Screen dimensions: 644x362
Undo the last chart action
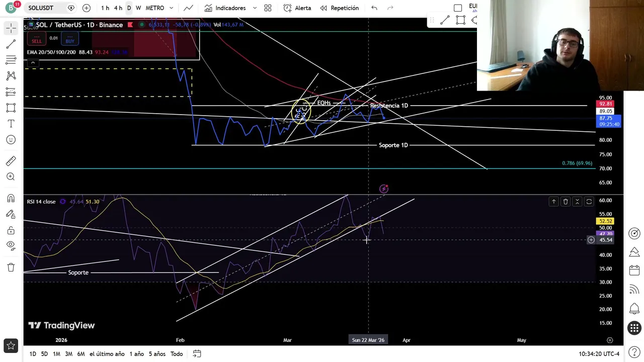(374, 8)
